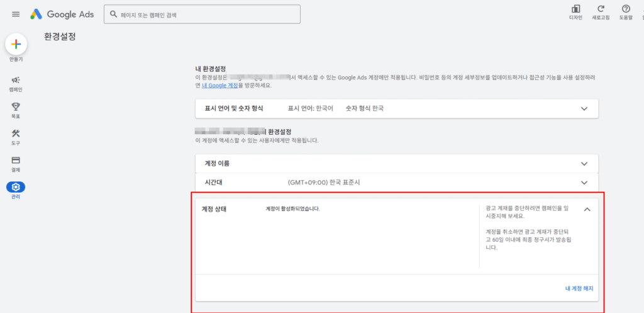Click the Refresh icon in top bar
Image resolution: width=644 pixels, height=313 pixels.
[x=601, y=9]
